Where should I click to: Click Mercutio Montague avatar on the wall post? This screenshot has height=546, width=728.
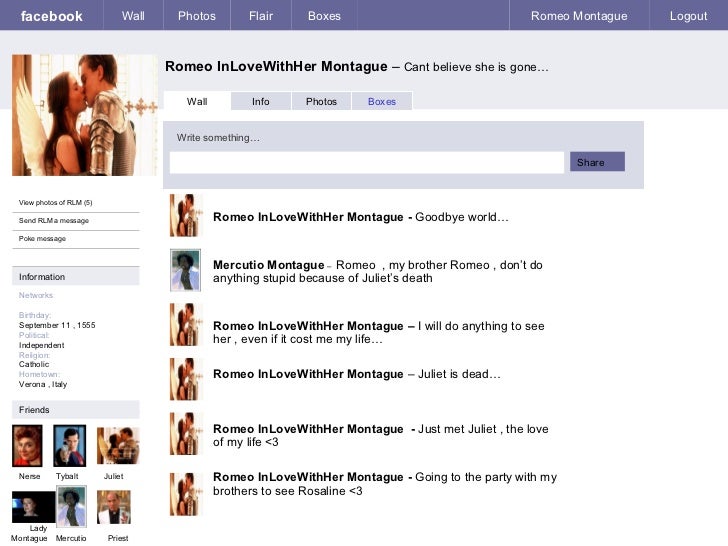pos(186,270)
